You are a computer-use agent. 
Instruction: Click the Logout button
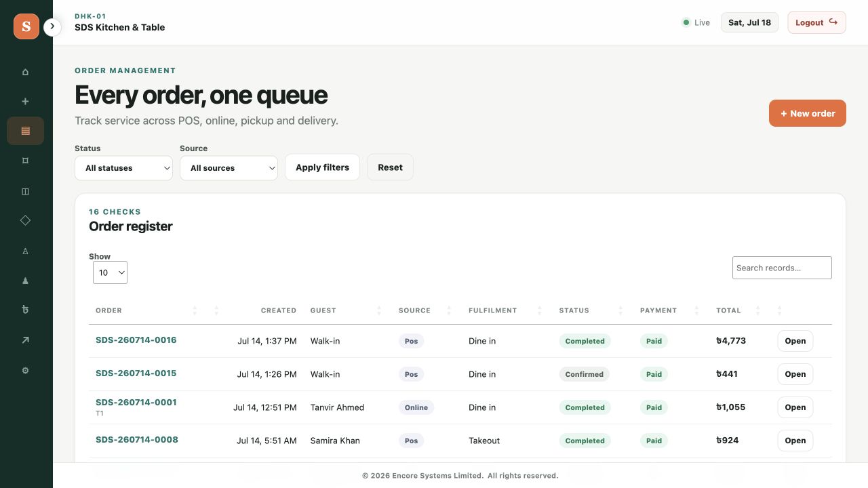(x=816, y=22)
